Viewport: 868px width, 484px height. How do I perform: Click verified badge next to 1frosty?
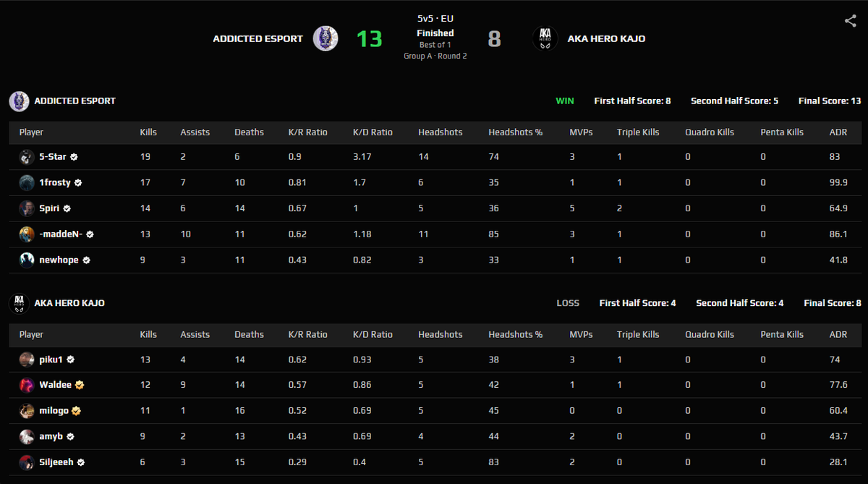78,183
